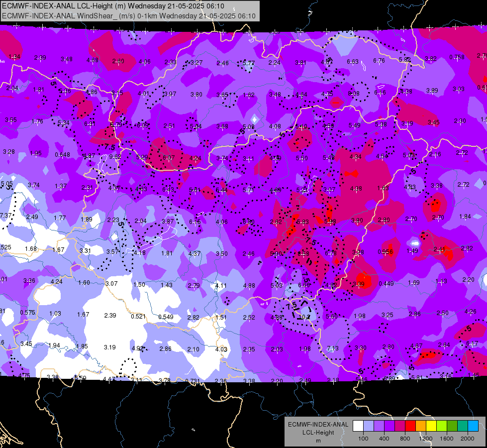Click the wind shear value 0.648
The width and height of the screenshot is (487, 448).
62,154
